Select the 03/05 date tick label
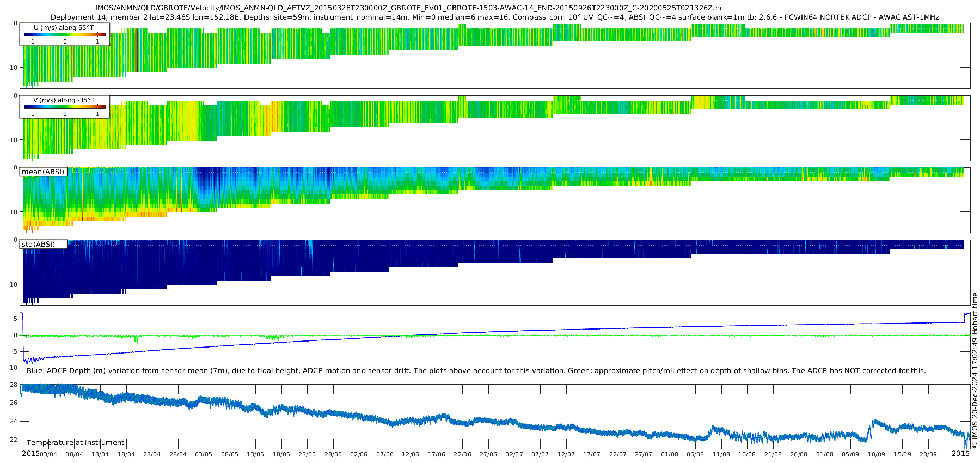 coord(204,454)
